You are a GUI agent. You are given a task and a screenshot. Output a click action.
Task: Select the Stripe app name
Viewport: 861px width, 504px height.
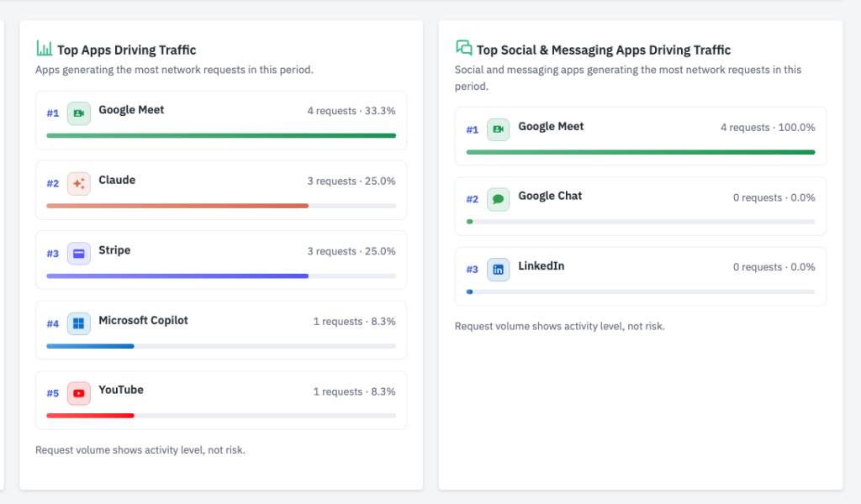(x=114, y=250)
